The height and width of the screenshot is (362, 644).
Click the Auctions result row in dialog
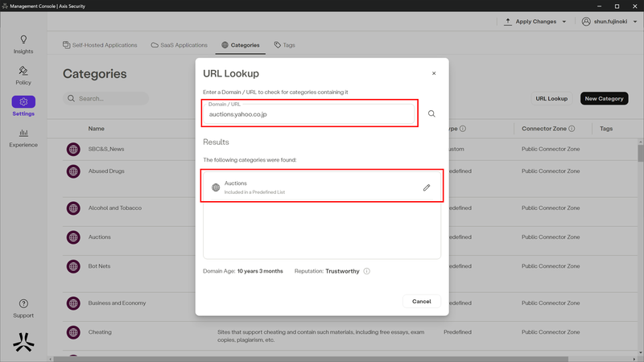(x=322, y=187)
